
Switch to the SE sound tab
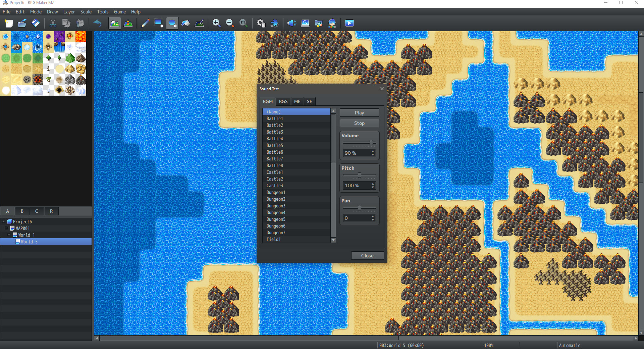[x=309, y=101]
